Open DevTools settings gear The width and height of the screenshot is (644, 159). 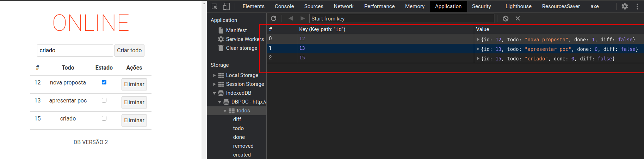[625, 6]
